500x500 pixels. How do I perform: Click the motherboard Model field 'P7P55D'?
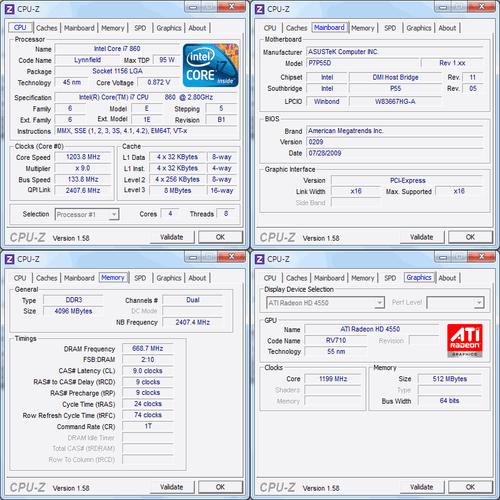362,63
